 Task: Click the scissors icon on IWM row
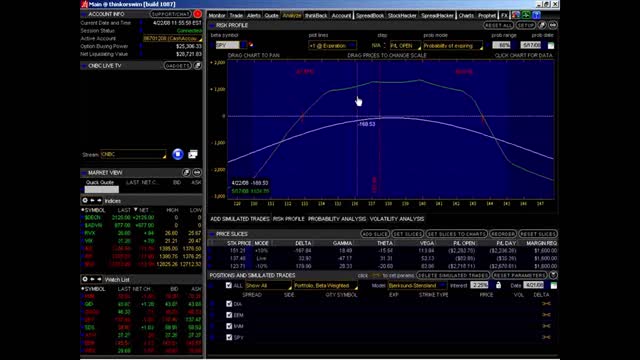click(546, 326)
